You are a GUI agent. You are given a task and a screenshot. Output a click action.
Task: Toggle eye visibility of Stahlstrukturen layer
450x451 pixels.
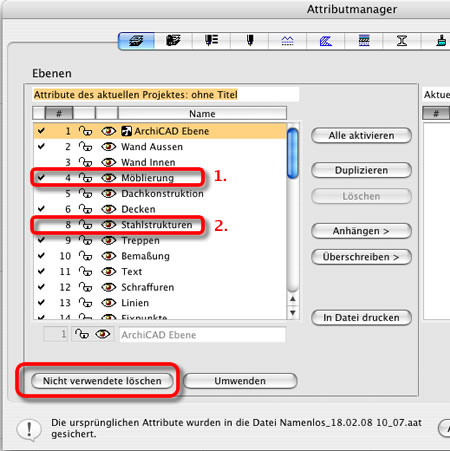108,225
